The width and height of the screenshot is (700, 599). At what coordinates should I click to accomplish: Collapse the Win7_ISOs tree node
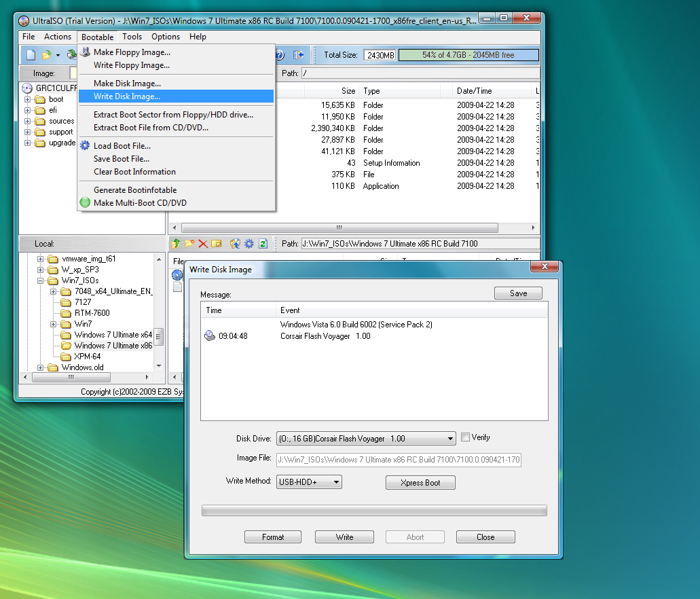click(40, 280)
